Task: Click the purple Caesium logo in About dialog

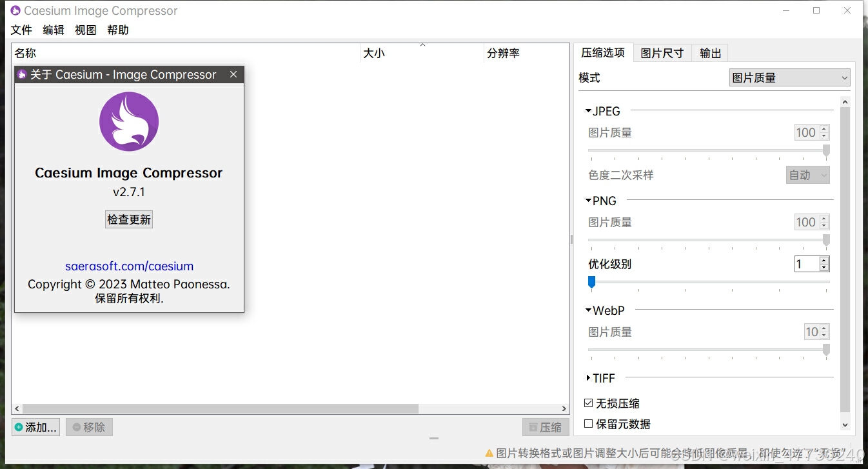Action: coord(129,122)
